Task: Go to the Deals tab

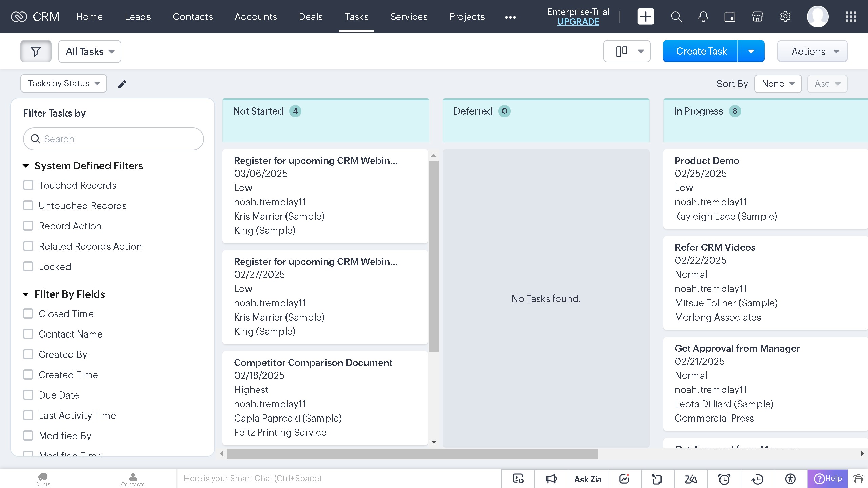Action: coord(311,17)
